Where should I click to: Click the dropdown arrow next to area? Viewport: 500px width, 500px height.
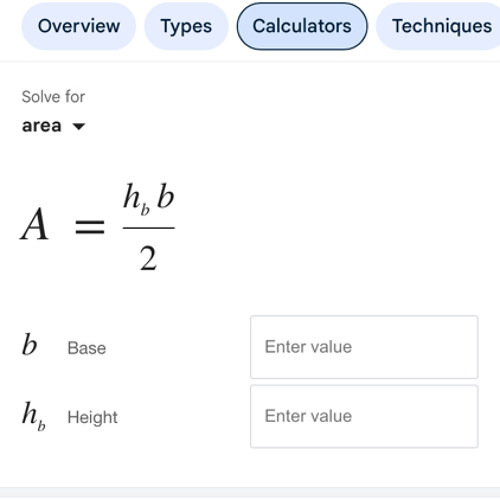coord(79,127)
